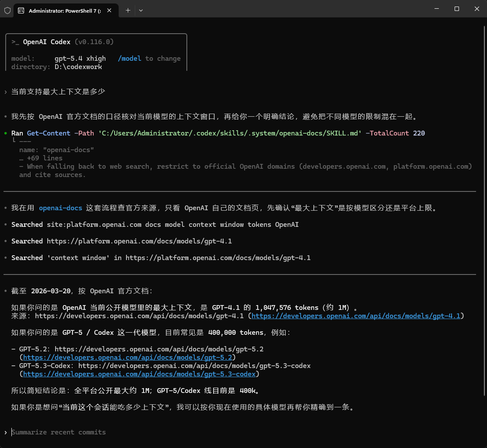Select the /model command shortcut text
Screen dimensions: 487x448
[x=130, y=58]
